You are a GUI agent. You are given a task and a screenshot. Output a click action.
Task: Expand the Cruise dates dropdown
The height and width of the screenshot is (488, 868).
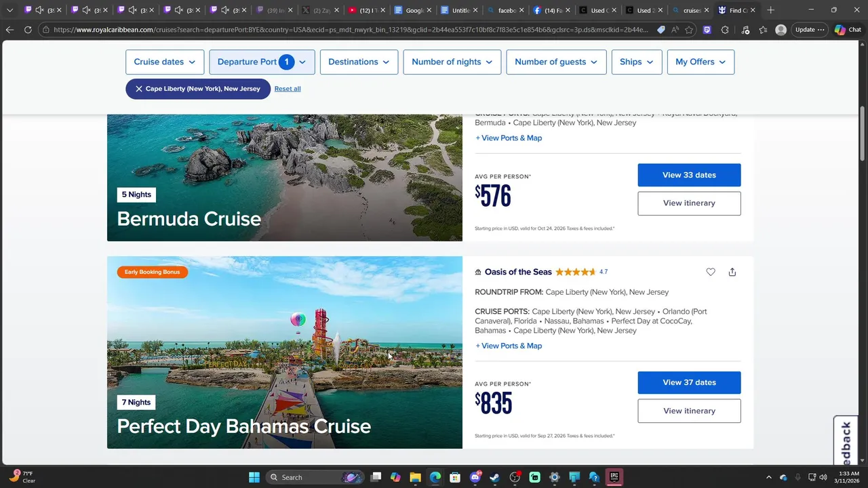(165, 62)
